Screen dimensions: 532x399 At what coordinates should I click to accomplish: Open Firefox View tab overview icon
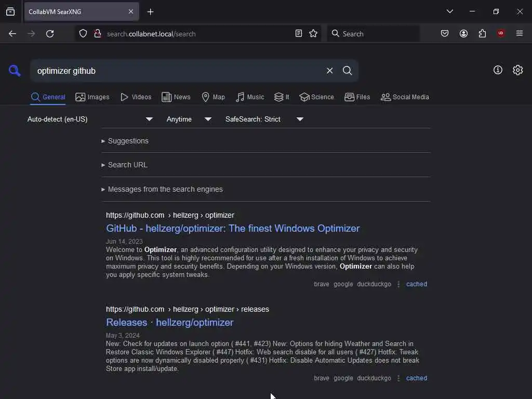click(x=10, y=12)
